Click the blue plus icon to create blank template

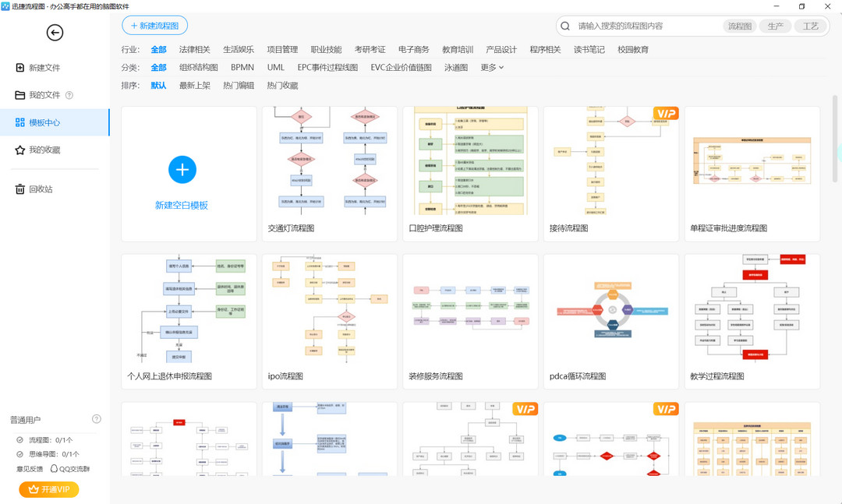(182, 169)
